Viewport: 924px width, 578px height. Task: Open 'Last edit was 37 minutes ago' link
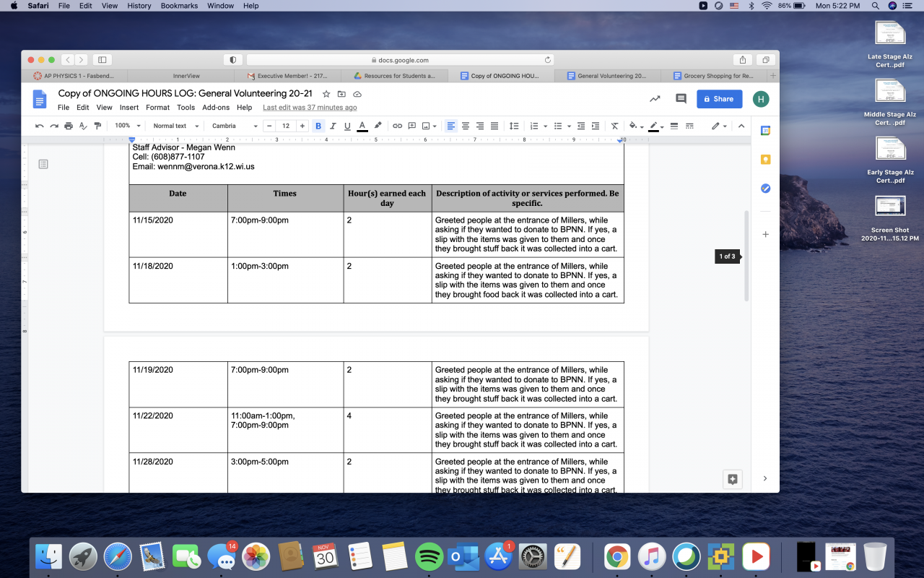[x=310, y=108]
